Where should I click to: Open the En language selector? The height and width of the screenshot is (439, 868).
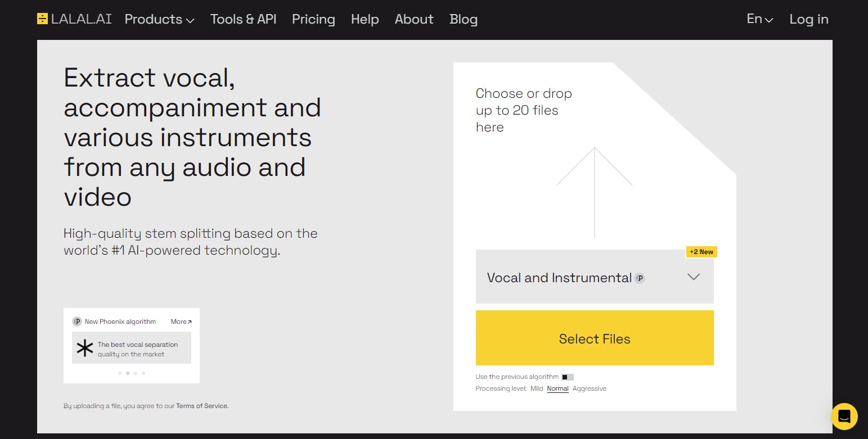(x=759, y=19)
